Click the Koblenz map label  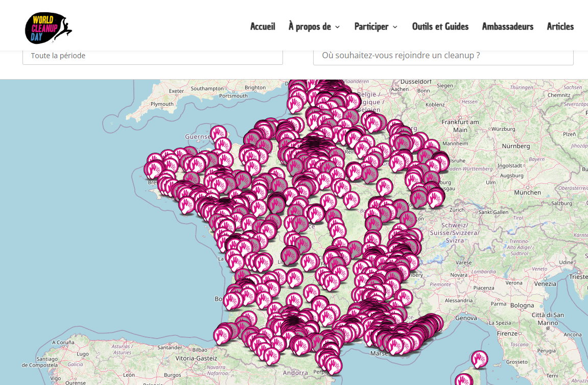point(435,105)
